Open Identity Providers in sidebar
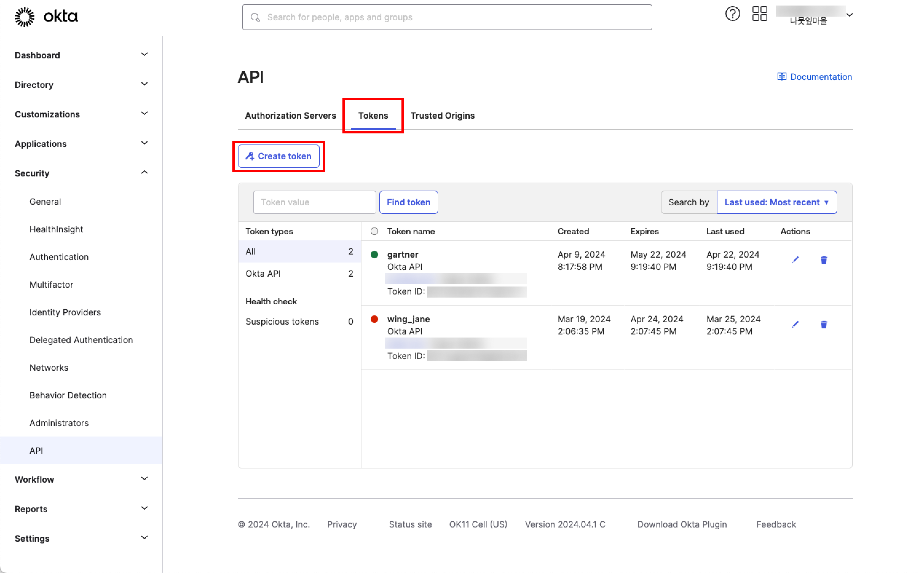This screenshot has width=924, height=573. (x=65, y=312)
